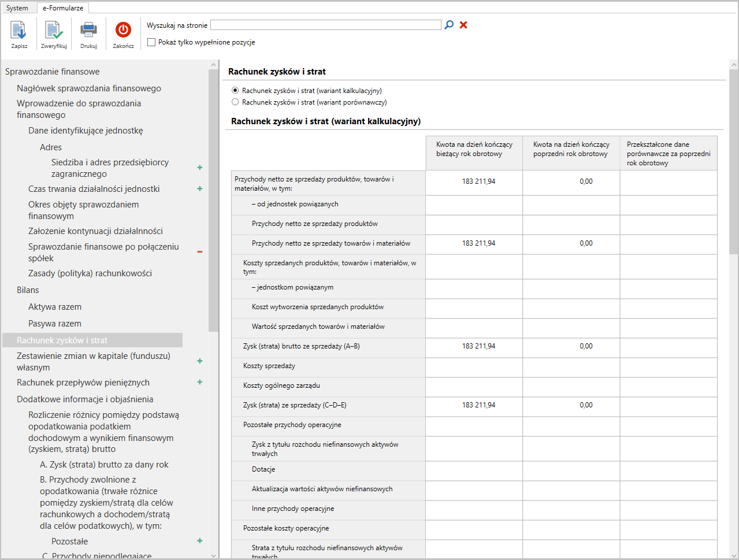This screenshot has width=739, height=560.
Task: Switch to the System tab
Action: tap(18, 8)
